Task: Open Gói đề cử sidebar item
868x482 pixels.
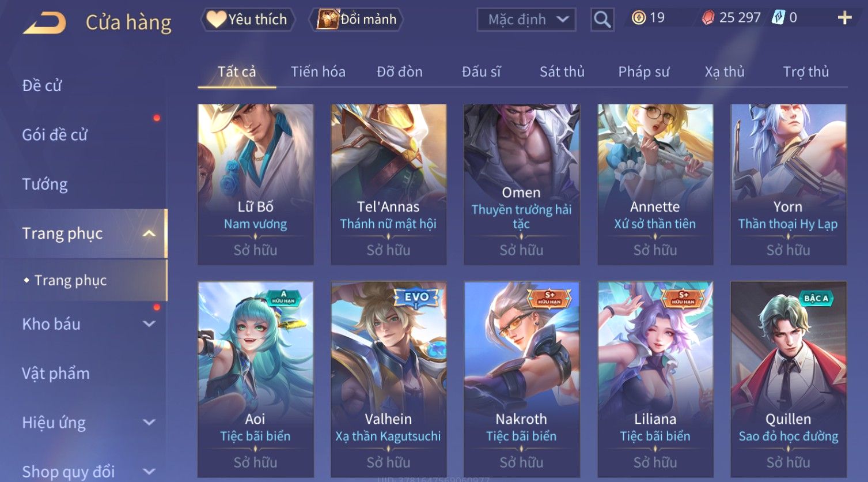Action: 55,135
